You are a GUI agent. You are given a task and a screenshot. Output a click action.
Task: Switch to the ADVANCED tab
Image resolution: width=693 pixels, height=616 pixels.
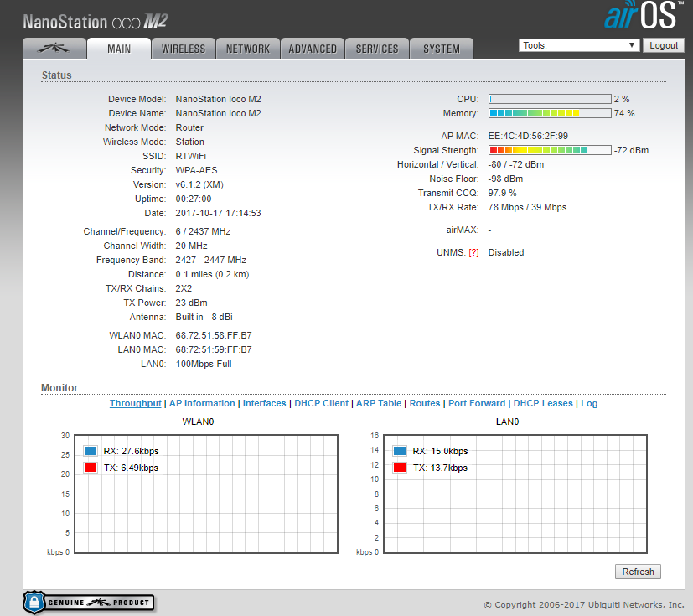[x=313, y=48]
